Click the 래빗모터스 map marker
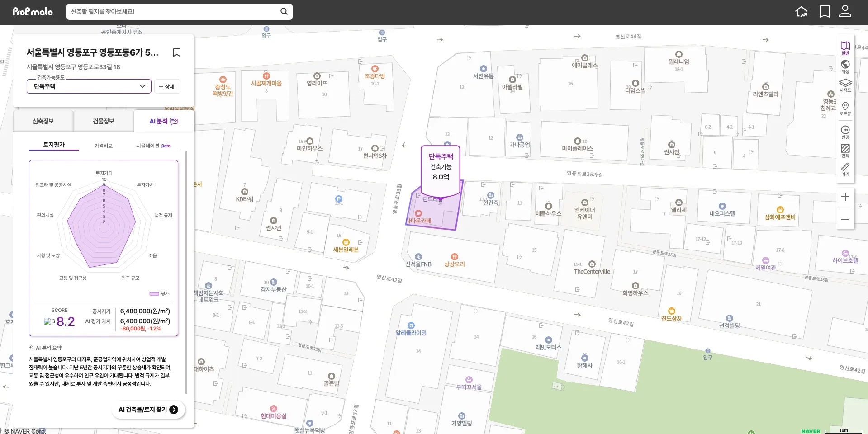Viewport: 868px width, 434px height. pos(548,344)
